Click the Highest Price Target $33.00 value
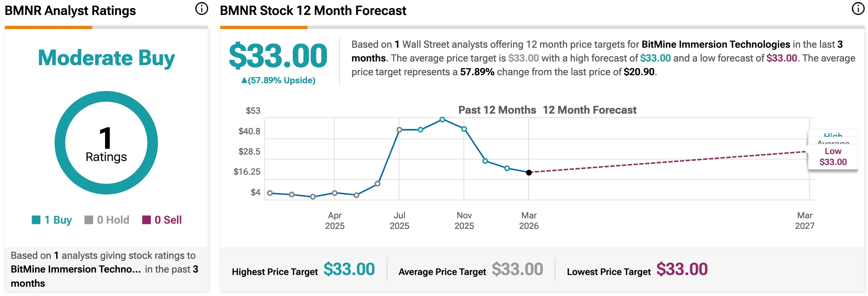 (x=349, y=269)
